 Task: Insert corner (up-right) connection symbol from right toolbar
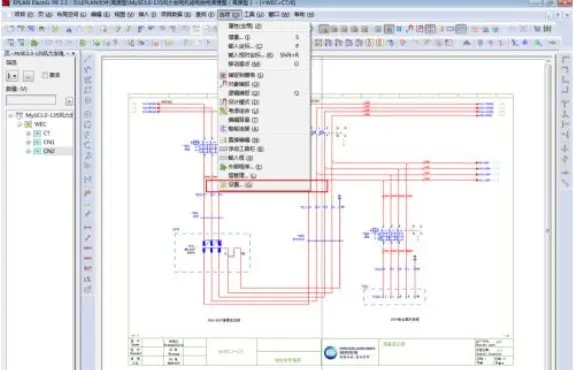pyautogui.click(x=565, y=79)
